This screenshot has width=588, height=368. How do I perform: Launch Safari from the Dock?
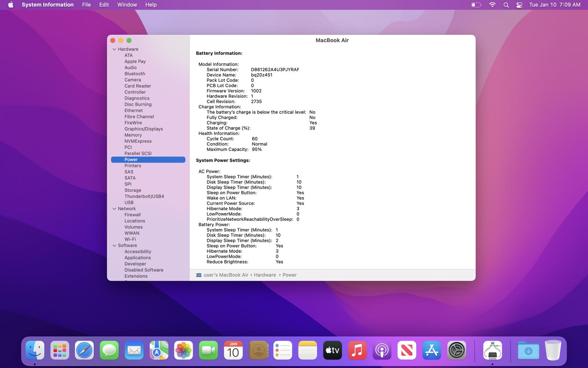(x=84, y=350)
